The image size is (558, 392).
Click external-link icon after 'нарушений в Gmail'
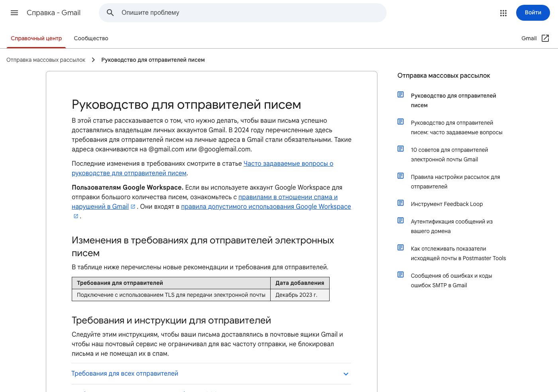(x=133, y=206)
